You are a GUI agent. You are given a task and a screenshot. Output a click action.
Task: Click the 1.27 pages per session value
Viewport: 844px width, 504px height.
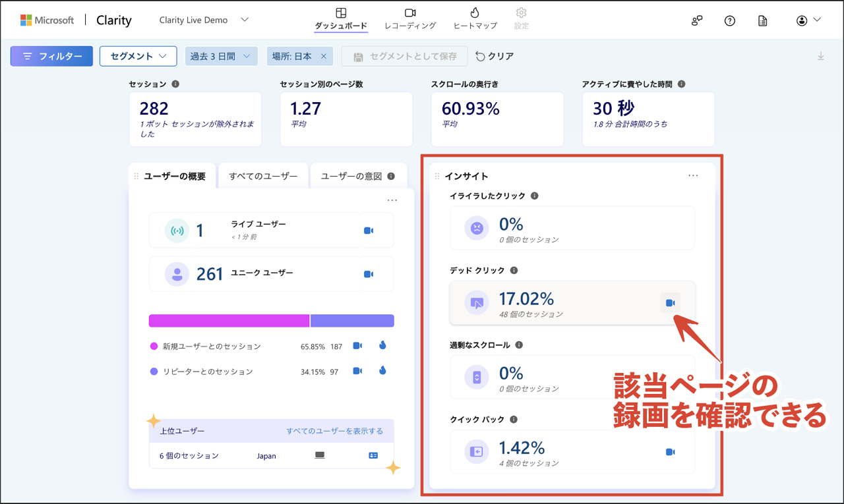click(306, 108)
